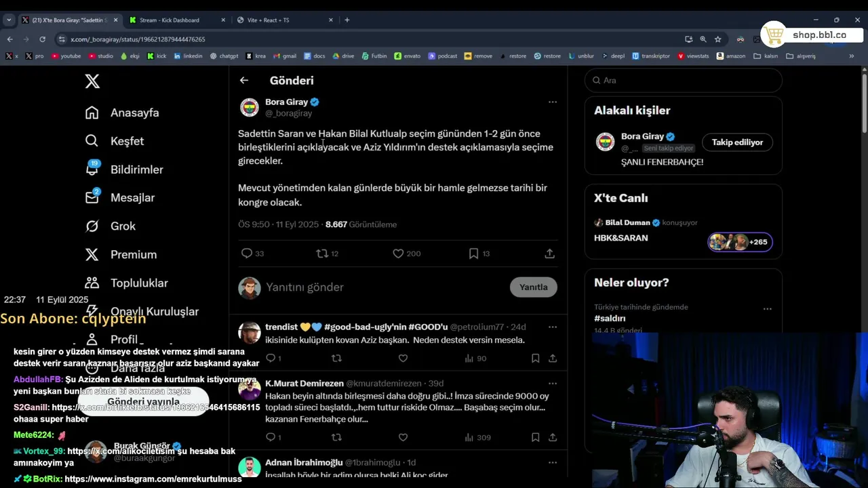Open the transkriptor bookmark

651,56
